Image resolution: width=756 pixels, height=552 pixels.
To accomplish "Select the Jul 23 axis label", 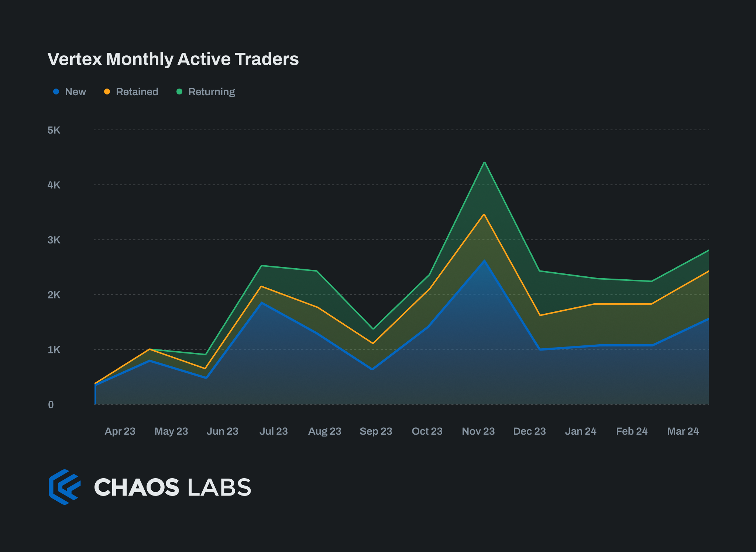I will [x=274, y=431].
